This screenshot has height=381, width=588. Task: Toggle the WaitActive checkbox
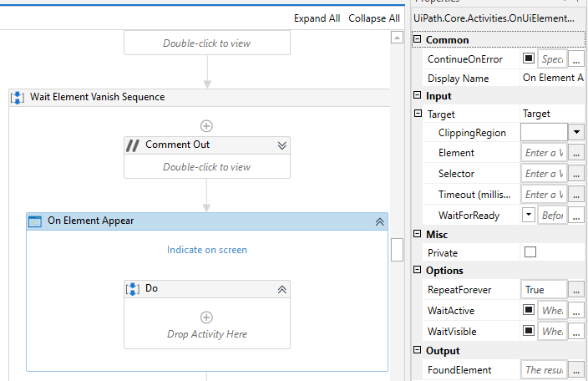tap(529, 311)
